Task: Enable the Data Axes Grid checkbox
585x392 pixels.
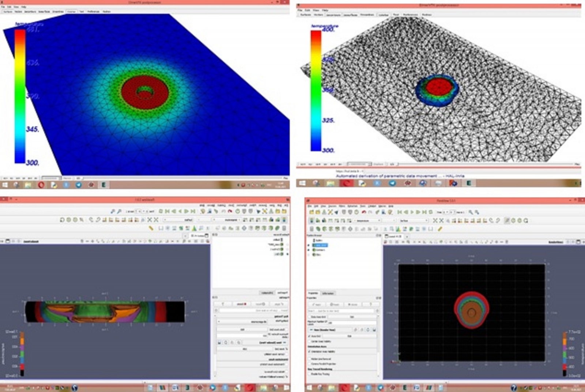Action: pos(310,317)
